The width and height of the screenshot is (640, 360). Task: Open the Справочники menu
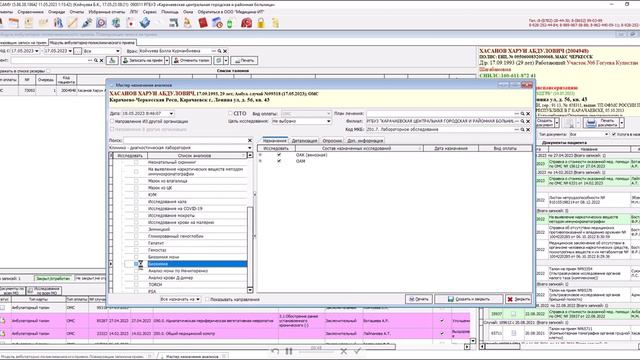pos(30,12)
